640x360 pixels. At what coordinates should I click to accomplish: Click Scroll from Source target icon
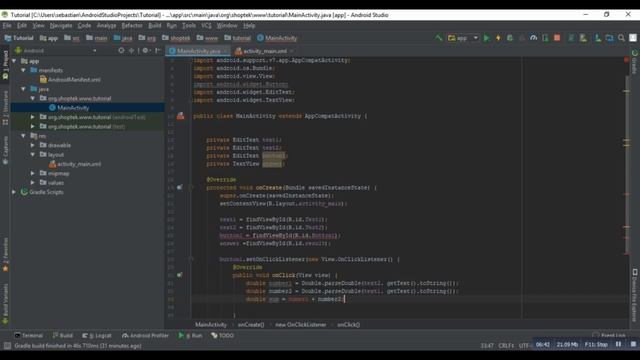tap(121, 51)
